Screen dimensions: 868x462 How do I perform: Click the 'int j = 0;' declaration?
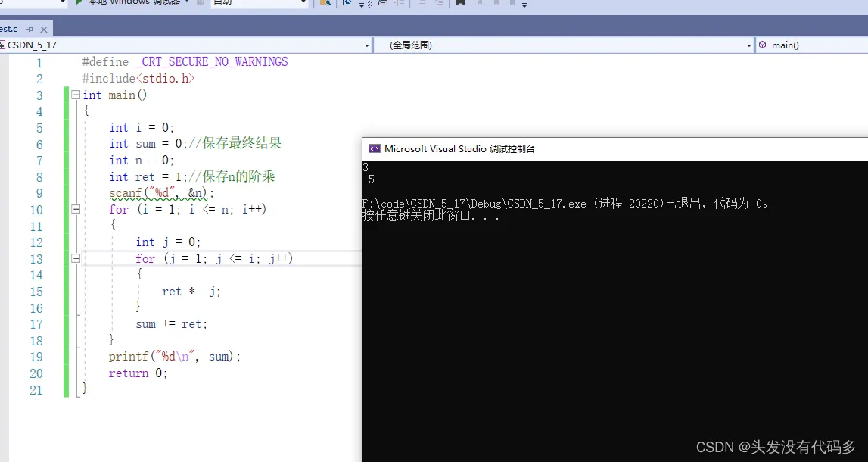click(168, 242)
